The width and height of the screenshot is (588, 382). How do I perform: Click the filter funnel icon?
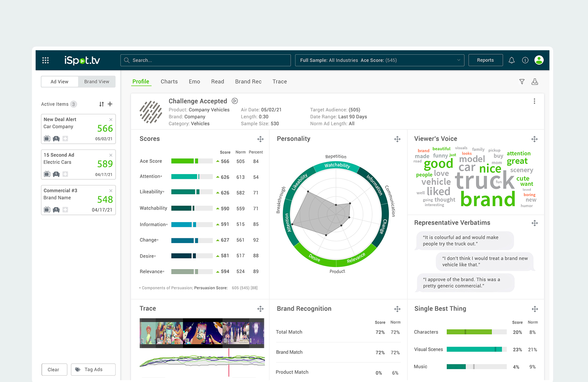click(x=522, y=82)
